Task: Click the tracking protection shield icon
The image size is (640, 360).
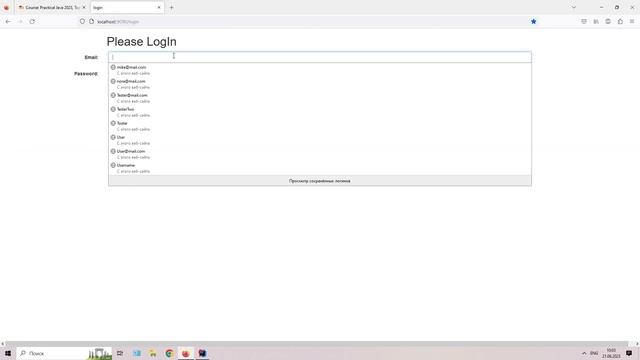Action: (x=82, y=22)
